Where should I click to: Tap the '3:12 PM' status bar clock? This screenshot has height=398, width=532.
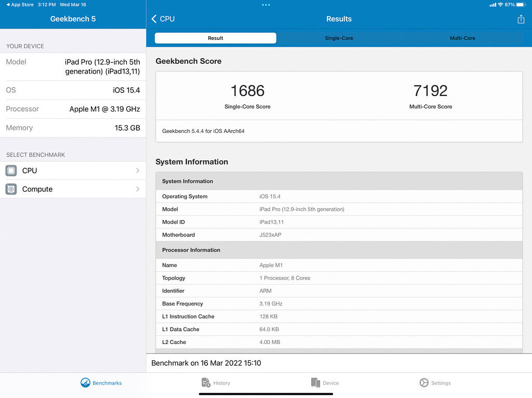click(47, 5)
